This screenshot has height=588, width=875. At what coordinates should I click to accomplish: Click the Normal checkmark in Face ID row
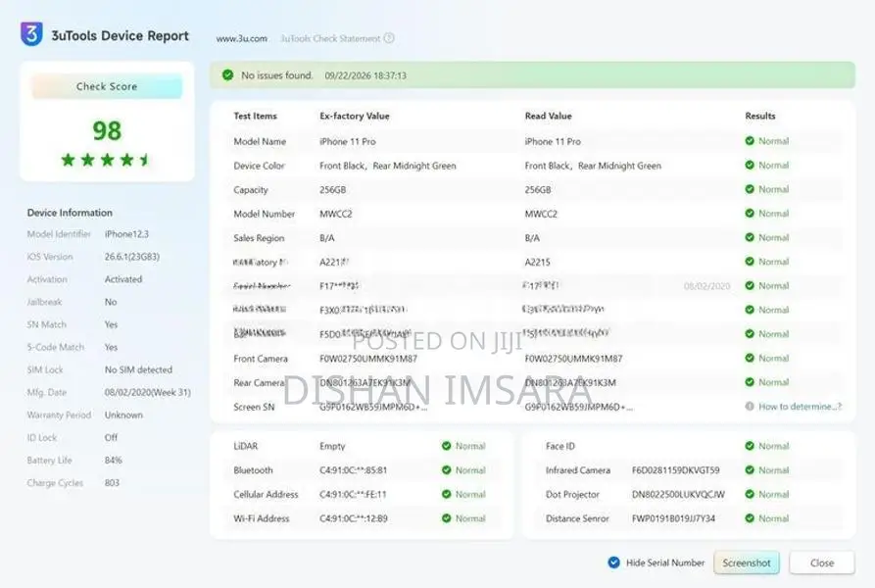[750, 446]
